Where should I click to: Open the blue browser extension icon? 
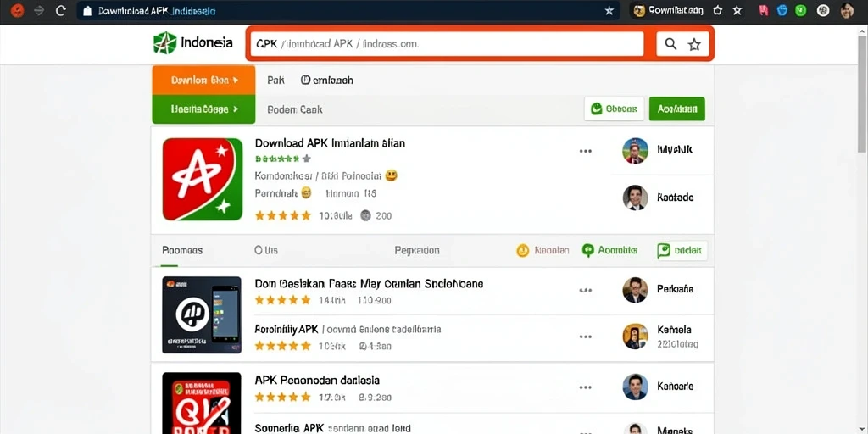[782, 10]
